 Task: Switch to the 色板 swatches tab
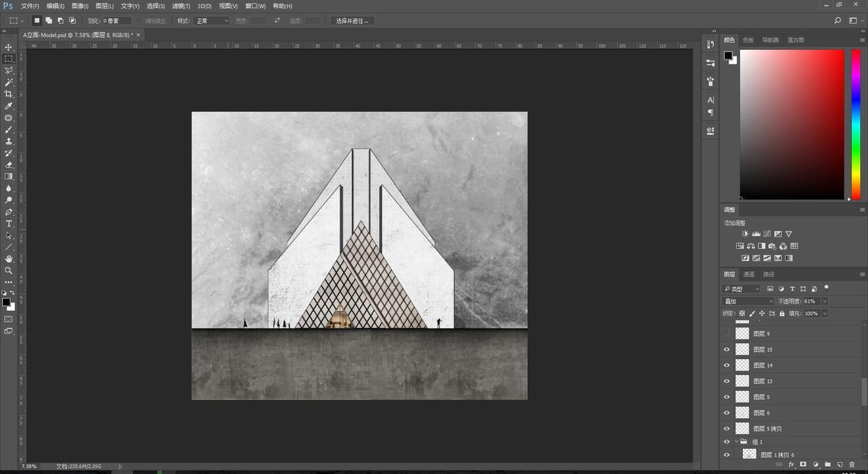click(x=748, y=40)
